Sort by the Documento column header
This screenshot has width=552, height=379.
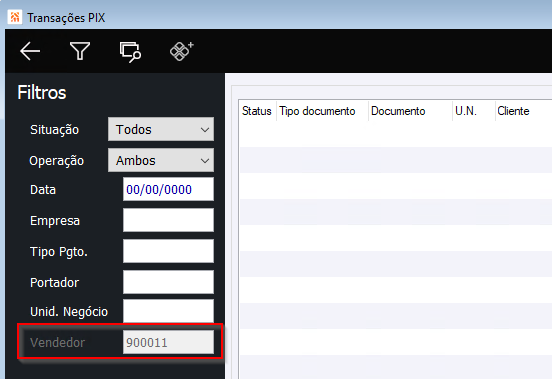click(x=398, y=111)
